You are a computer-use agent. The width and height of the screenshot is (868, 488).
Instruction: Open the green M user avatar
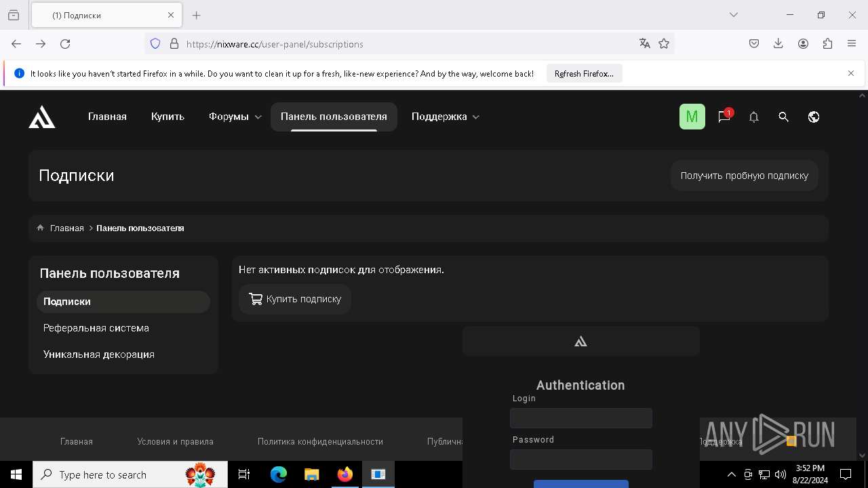692,117
